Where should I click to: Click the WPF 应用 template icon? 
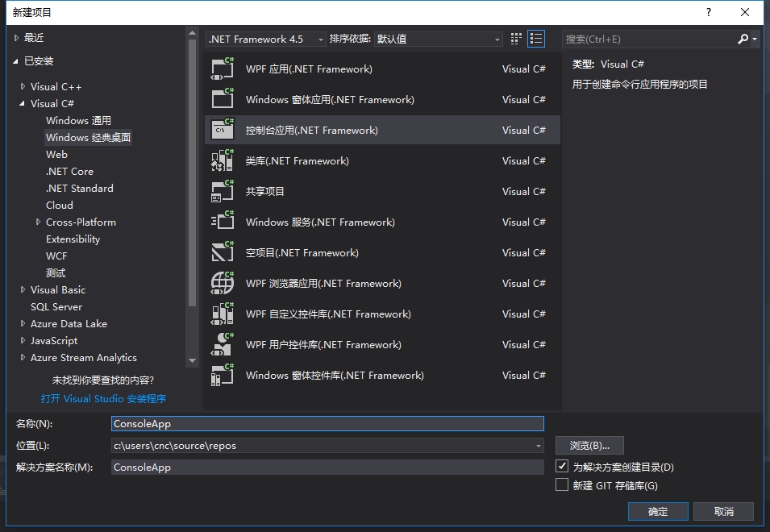[x=223, y=69]
